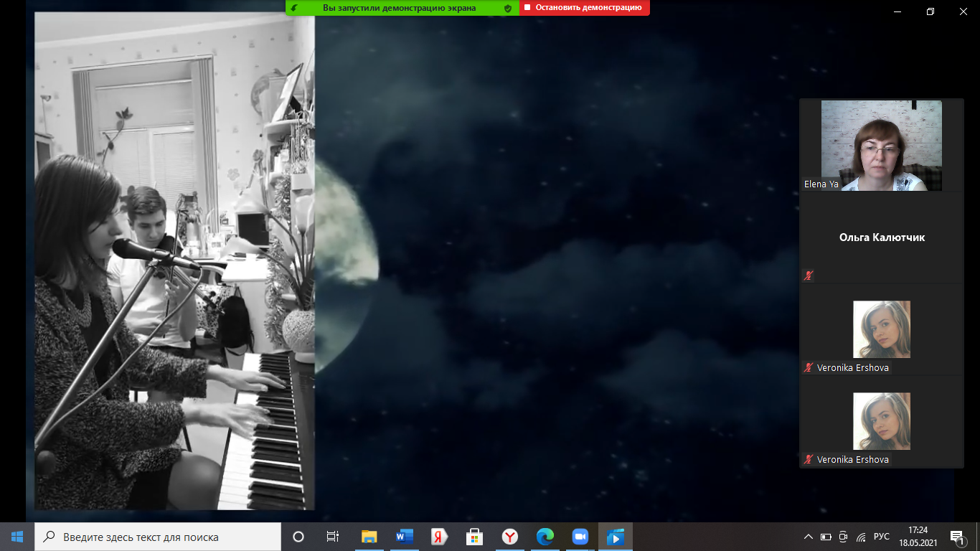
Task: Click the battery status tray icon
Action: tap(826, 537)
